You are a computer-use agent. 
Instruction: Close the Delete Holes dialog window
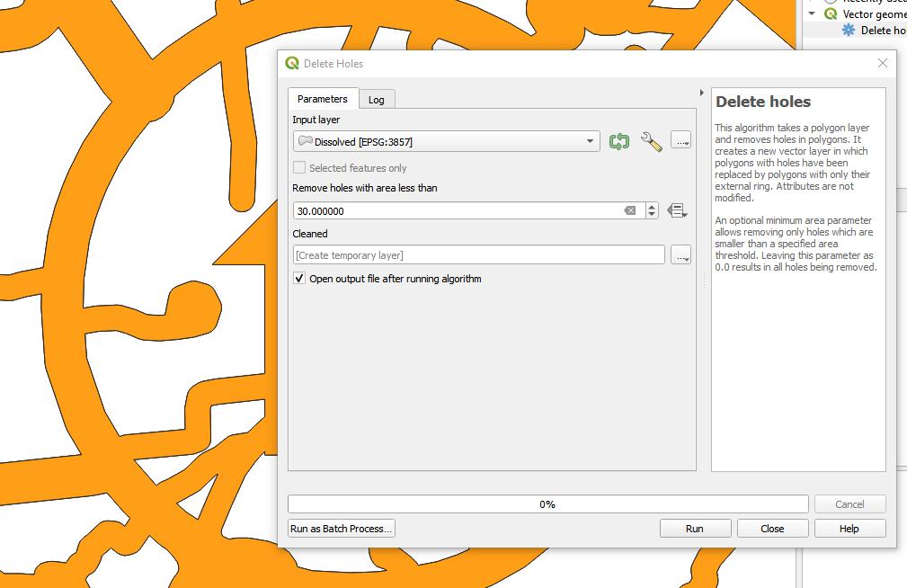point(882,63)
